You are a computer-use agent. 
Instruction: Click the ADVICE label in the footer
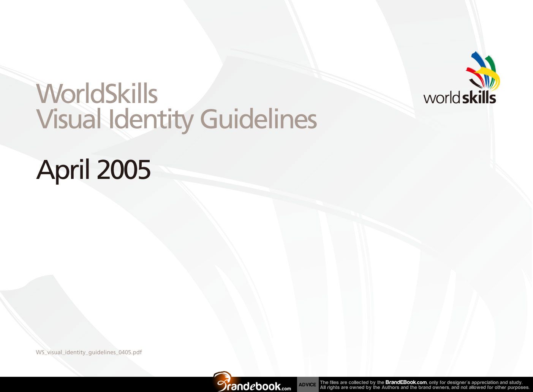coord(307,384)
